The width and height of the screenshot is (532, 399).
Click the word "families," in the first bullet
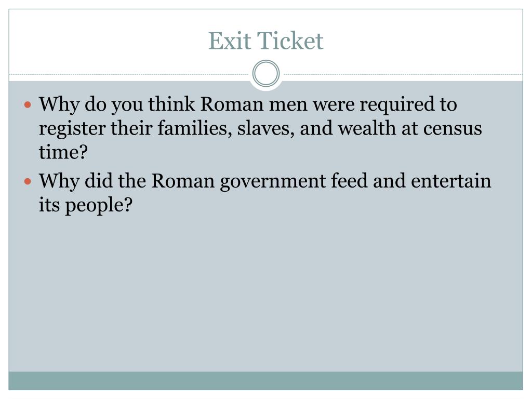(x=201, y=128)
